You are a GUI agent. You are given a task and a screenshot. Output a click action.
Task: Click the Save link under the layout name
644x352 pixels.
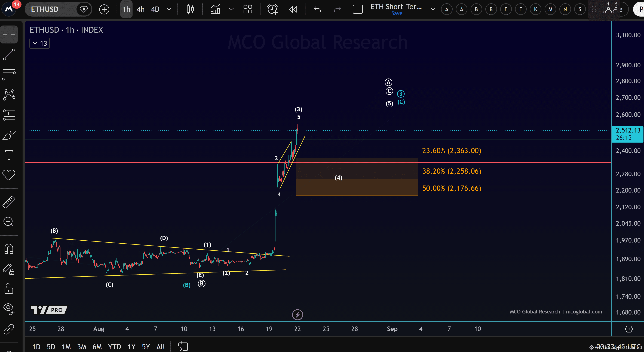[397, 14]
